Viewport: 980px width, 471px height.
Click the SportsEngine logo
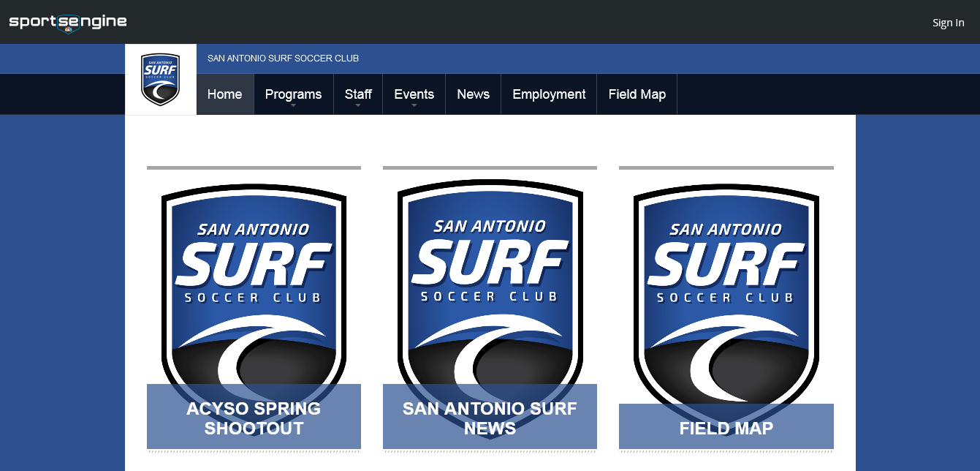tap(68, 22)
